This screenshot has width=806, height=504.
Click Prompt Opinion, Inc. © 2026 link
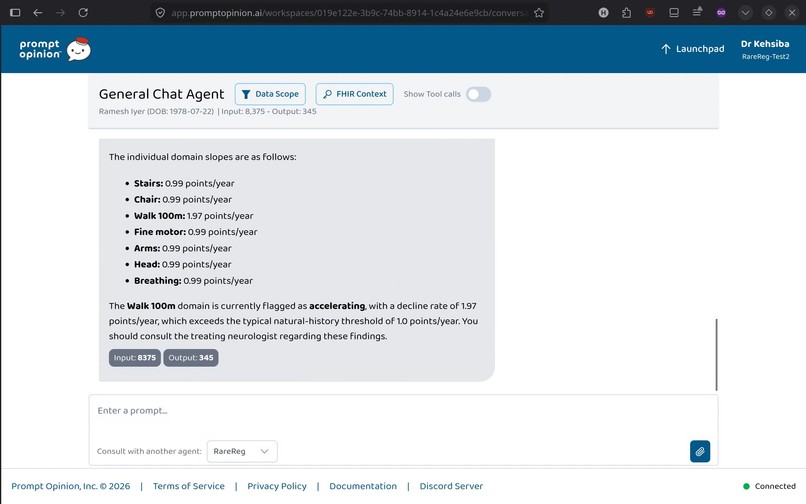(x=71, y=486)
